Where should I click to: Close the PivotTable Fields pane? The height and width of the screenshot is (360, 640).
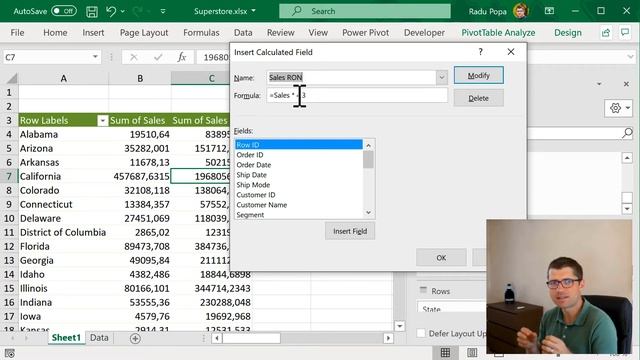pyautogui.click(x=626, y=84)
